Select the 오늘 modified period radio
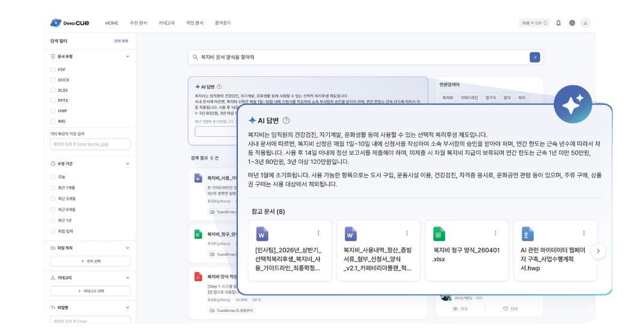 (x=53, y=177)
